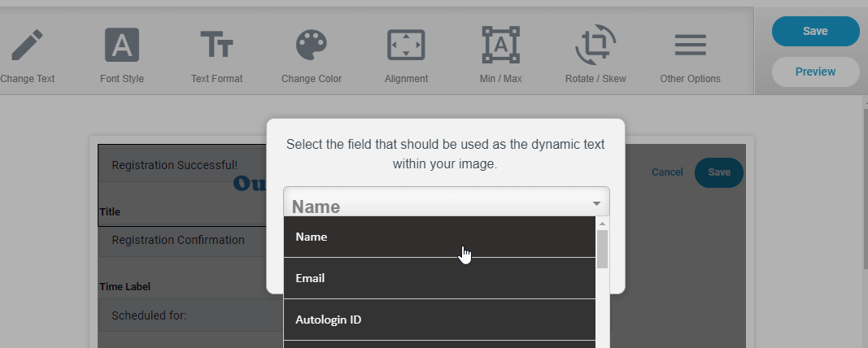Click the dialog instruction text about dynamic text
Viewport: 868px width, 348px height.
446,154
